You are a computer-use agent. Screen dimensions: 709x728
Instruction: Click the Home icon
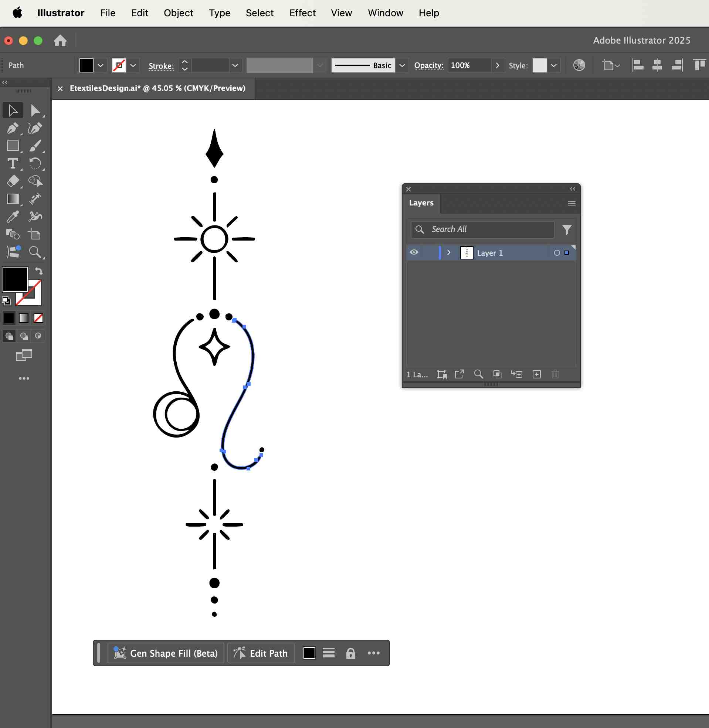[x=60, y=40]
